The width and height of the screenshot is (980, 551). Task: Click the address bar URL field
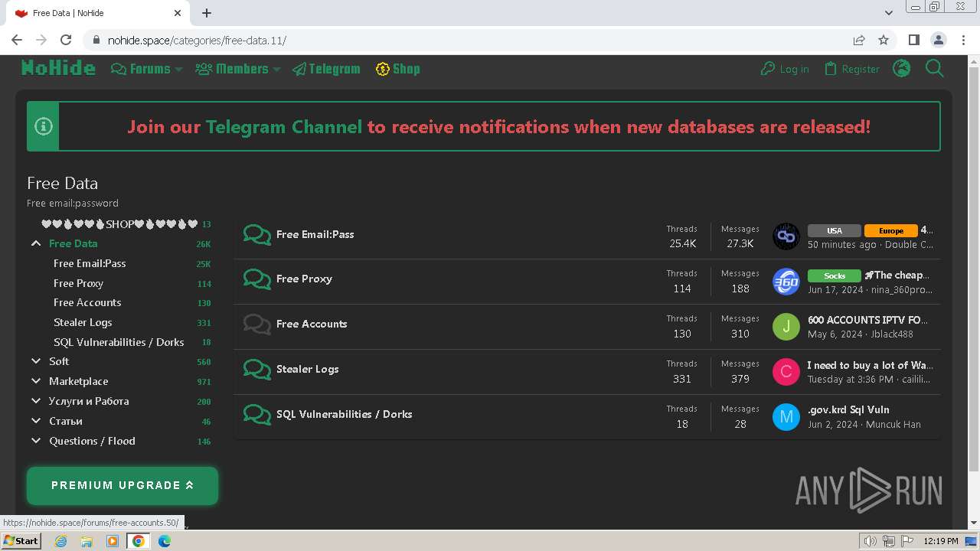pos(475,40)
